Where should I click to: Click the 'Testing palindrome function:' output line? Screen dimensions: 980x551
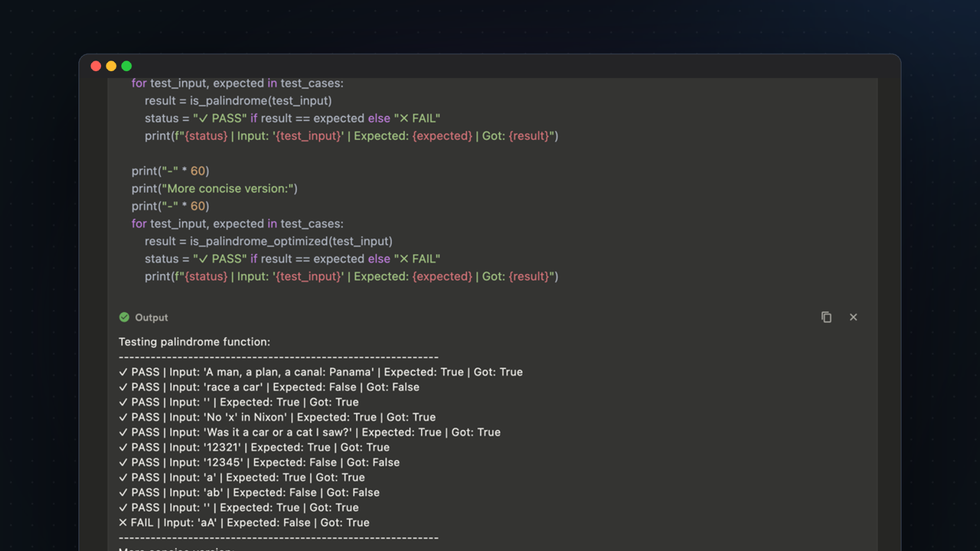tap(194, 342)
